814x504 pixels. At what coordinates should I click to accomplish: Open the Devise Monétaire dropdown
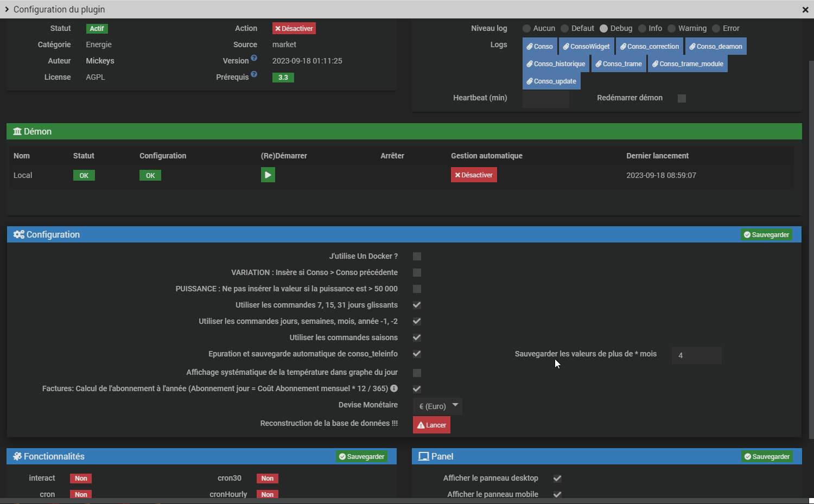point(437,406)
